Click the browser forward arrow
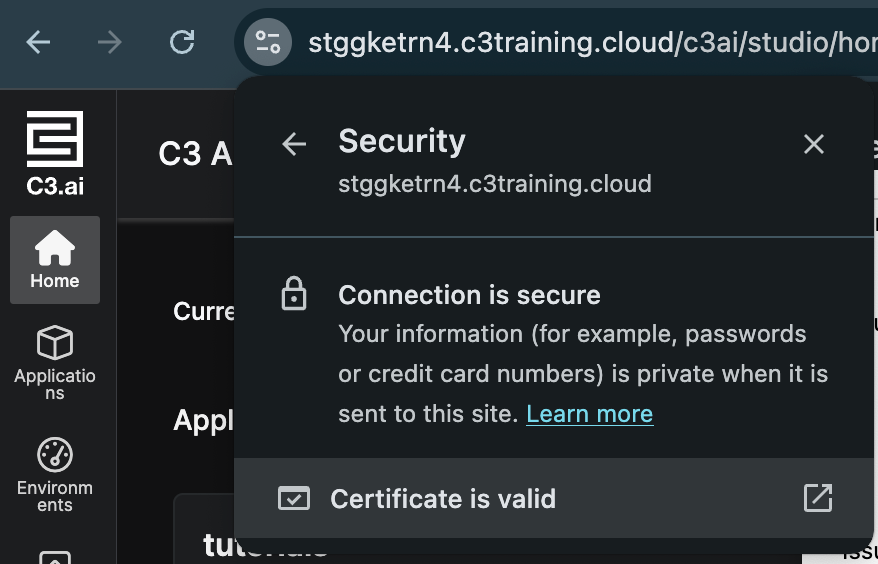This screenshot has height=564, width=878. pos(110,42)
